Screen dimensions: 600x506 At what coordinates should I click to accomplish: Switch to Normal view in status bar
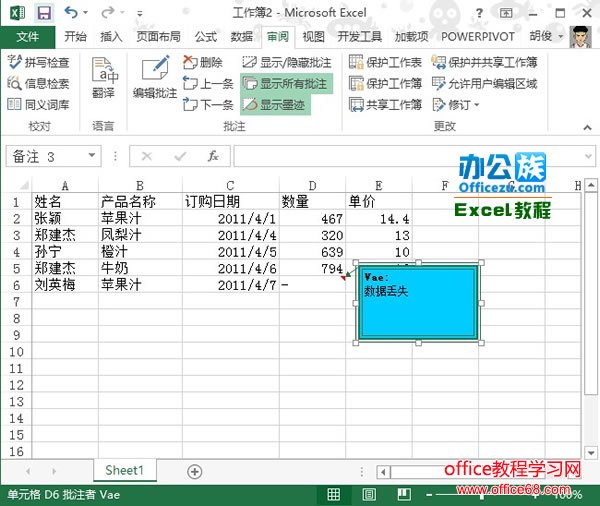(333, 494)
